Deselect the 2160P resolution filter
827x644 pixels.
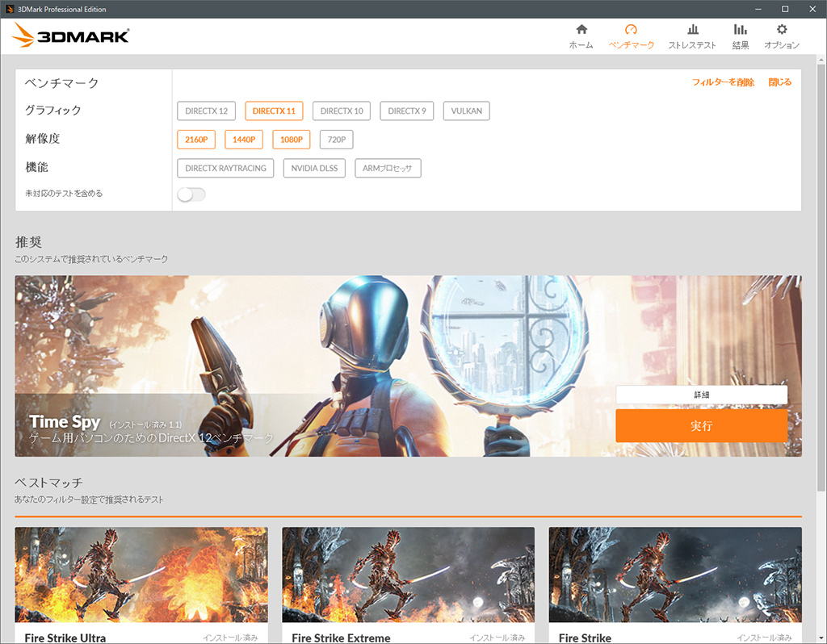click(x=196, y=140)
